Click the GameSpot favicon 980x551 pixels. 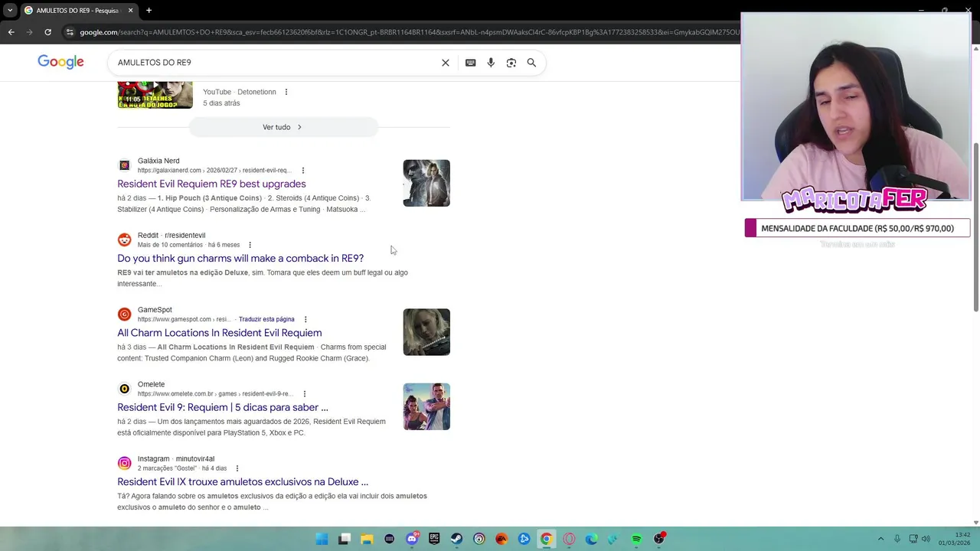coord(124,315)
